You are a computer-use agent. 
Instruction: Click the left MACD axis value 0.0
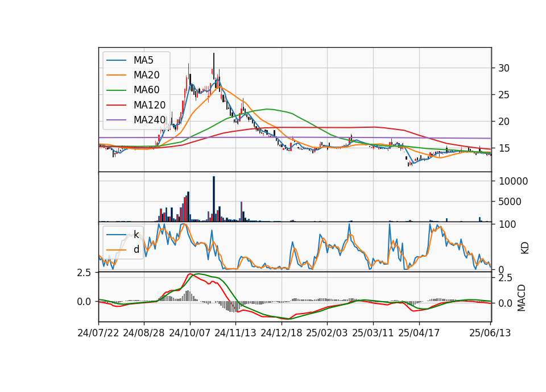84,302
